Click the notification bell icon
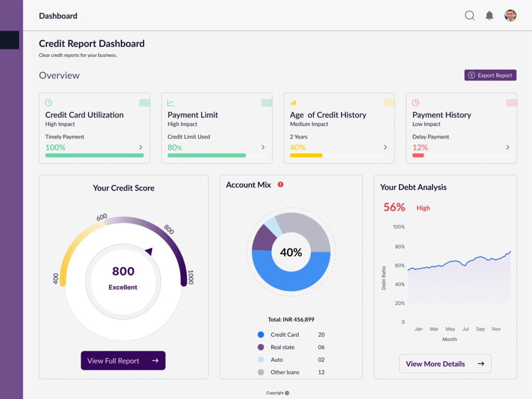The width and height of the screenshot is (532, 399). pyautogui.click(x=489, y=15)
